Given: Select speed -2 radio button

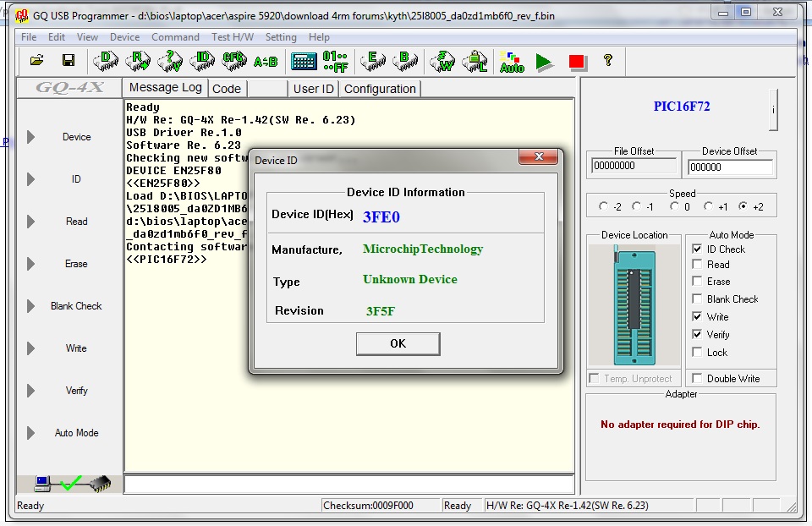Looking at the screenshot, I should pyautogui.click(x=603, y=206).
